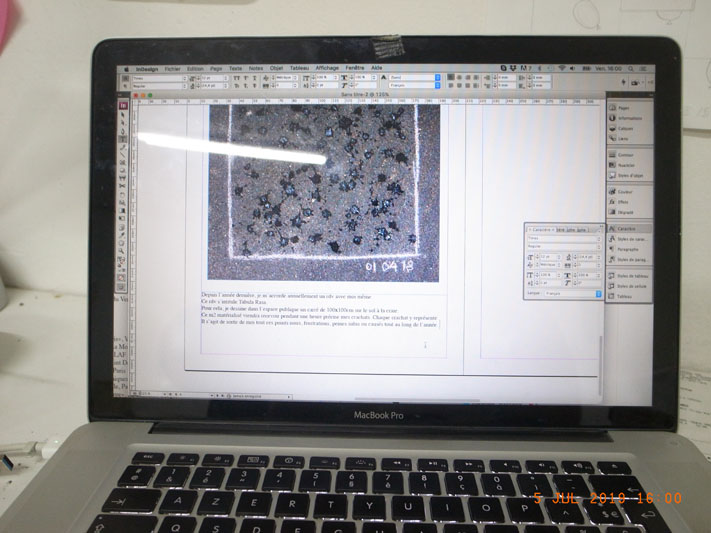Open the Liens panel
This screenshot has height=533, width=711.
click(x=629, y=138)
